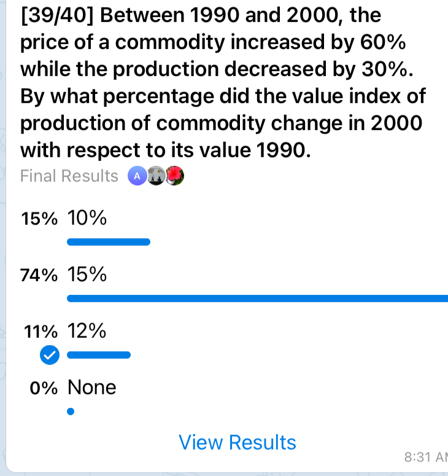Click the blue checkmark correct-answer icon

pyautogui.click(x=48, y=355)
